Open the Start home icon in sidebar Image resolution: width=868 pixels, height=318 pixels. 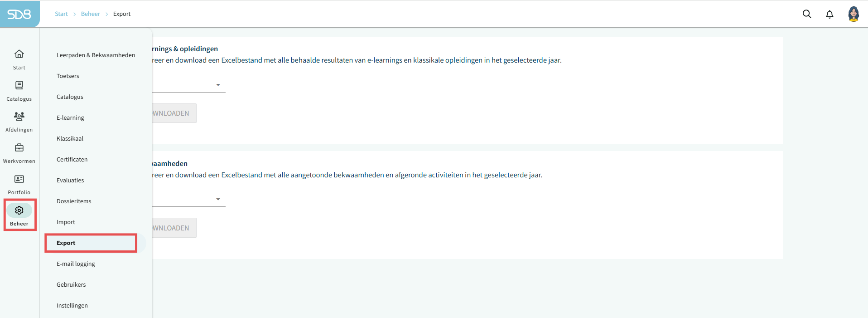click(x=19, y=54)
